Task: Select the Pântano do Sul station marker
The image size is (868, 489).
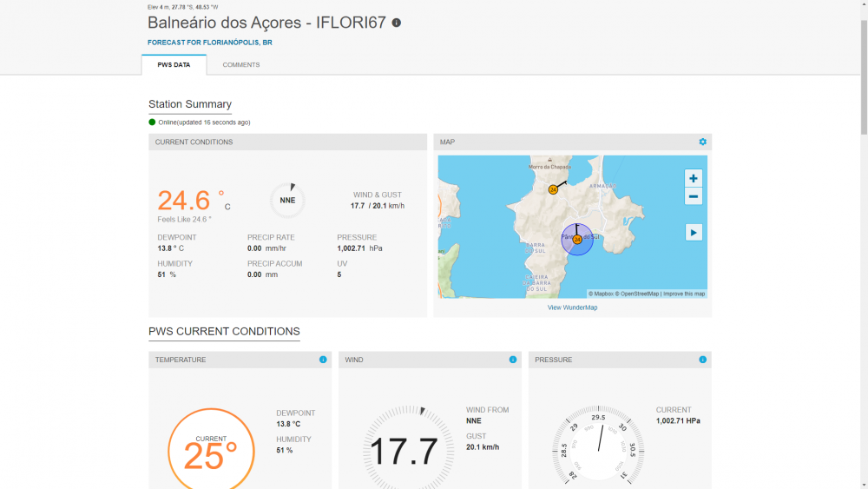Action: (577, 240)
